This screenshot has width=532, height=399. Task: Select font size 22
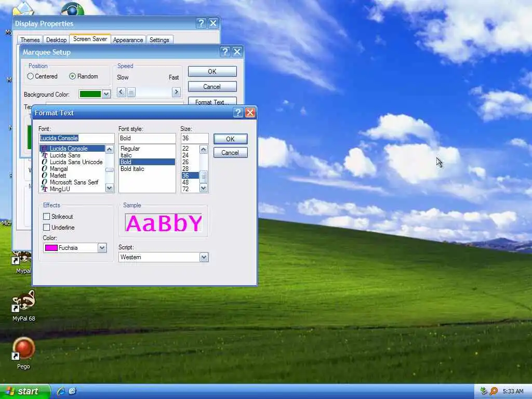190,148
